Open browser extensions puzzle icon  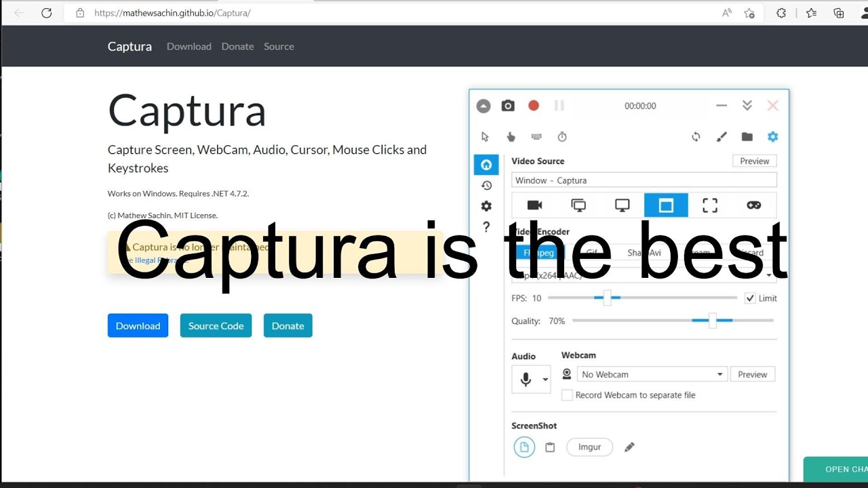pyautogui.click(x=781, y=13)
